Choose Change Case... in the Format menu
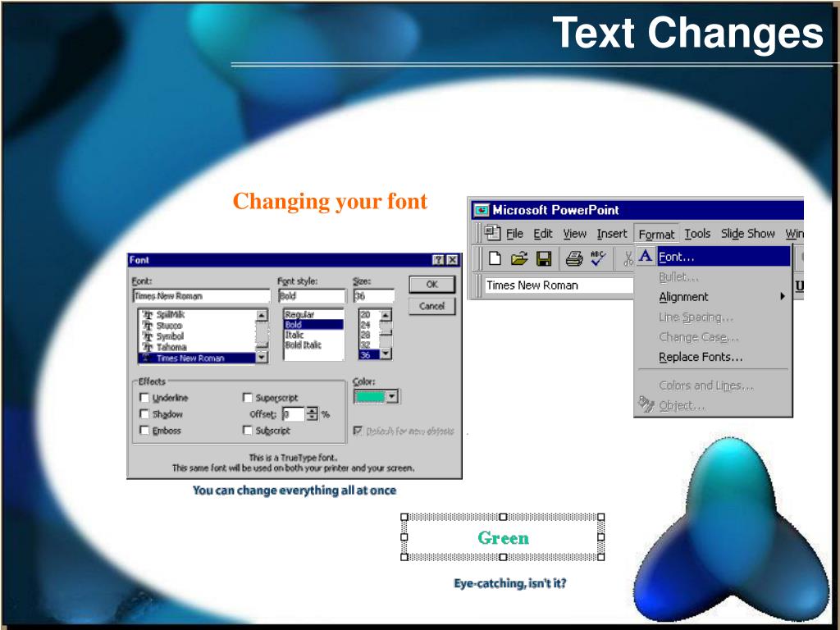The height and width of the screenshot is (630, 840). tap(713, 337)
